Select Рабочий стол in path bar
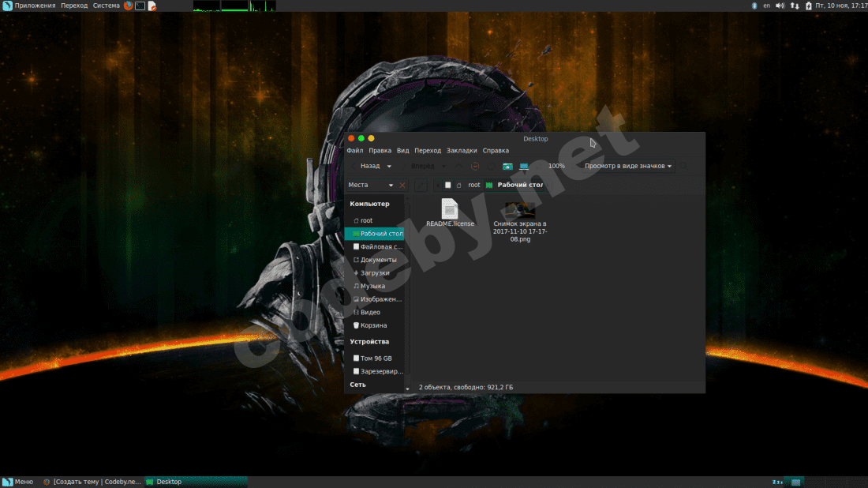Screen dimensions: 868x488 coord(515,185)
